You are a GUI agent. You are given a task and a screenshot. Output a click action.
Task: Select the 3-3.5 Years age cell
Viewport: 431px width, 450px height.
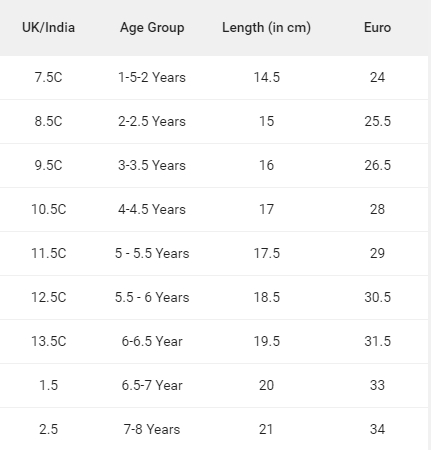tap(152, 165)
